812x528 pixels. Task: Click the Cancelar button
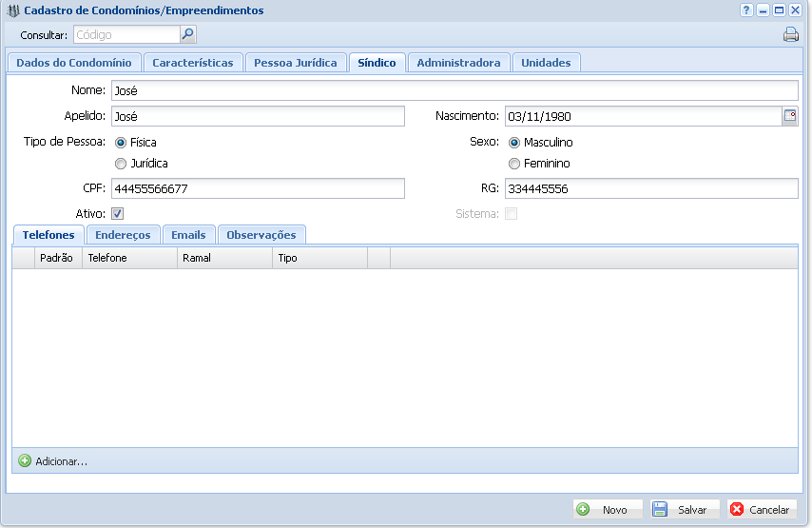(x=762, y=510)
